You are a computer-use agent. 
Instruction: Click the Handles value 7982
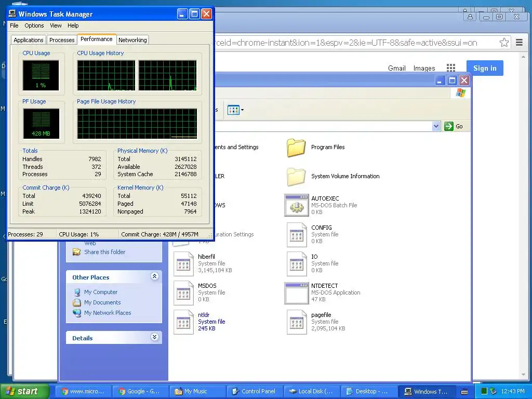(x=95, y=159)
